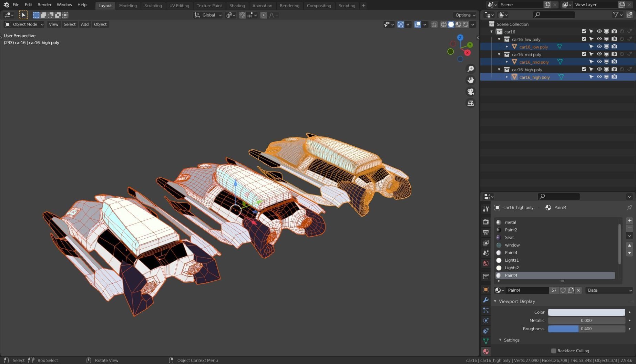Click the Roughness slider
This screenshot has width=636, height=364.
tap(586, 329)
